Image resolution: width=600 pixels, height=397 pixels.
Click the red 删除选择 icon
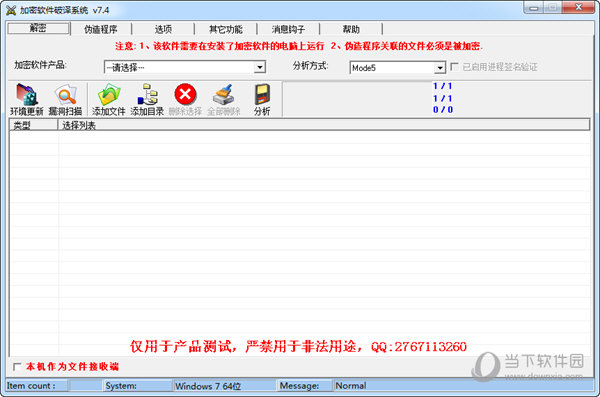[x=185, y=94]
